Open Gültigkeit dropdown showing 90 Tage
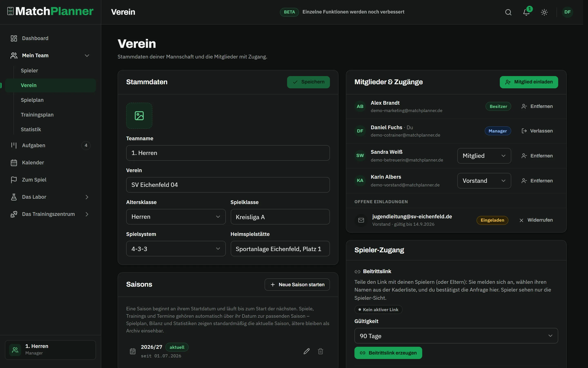Screen dimensions: 588x368 point(456,336)
